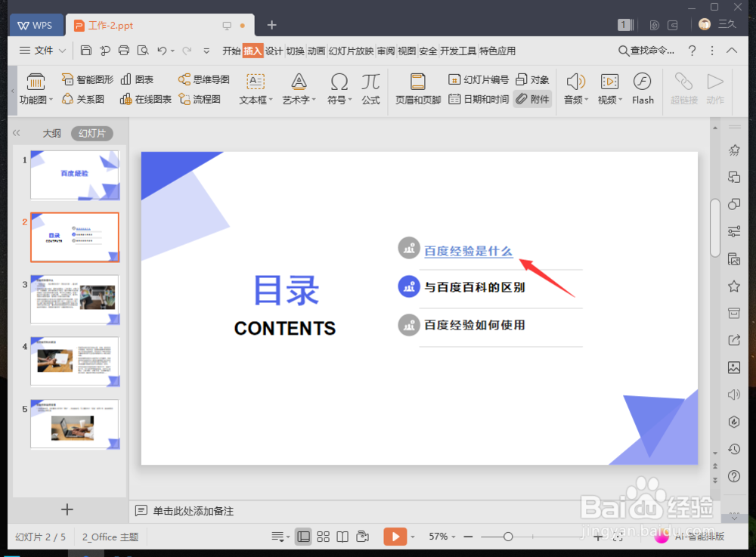Insert an Attachment (附件)

pyautogui.click(x=532, y=99)
